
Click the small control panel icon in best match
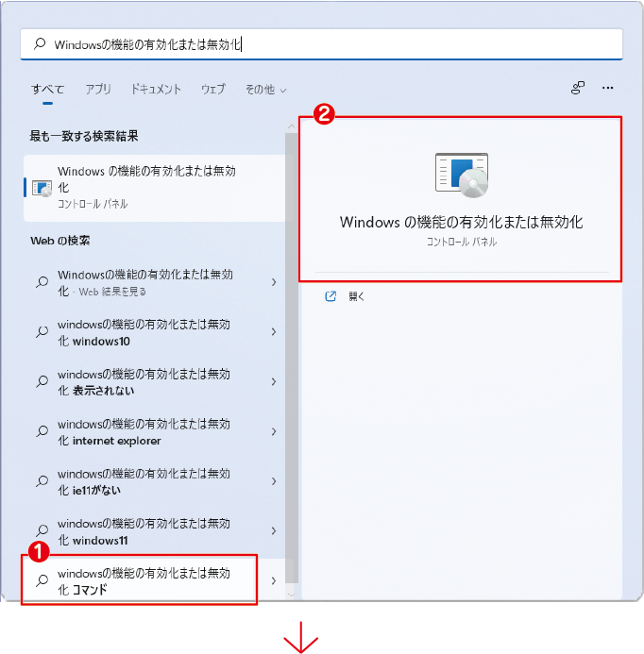tap(42, 188)
